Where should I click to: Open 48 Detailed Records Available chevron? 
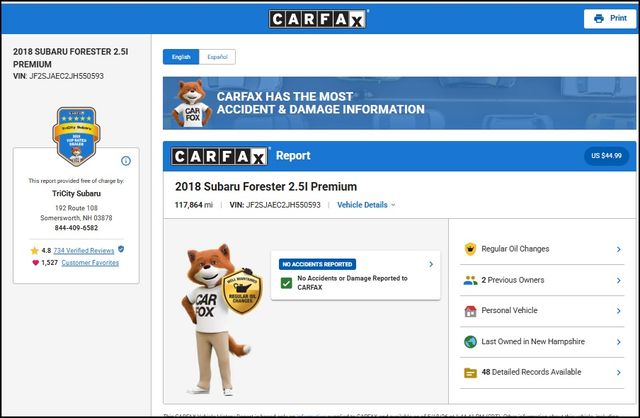coord(619,373)
